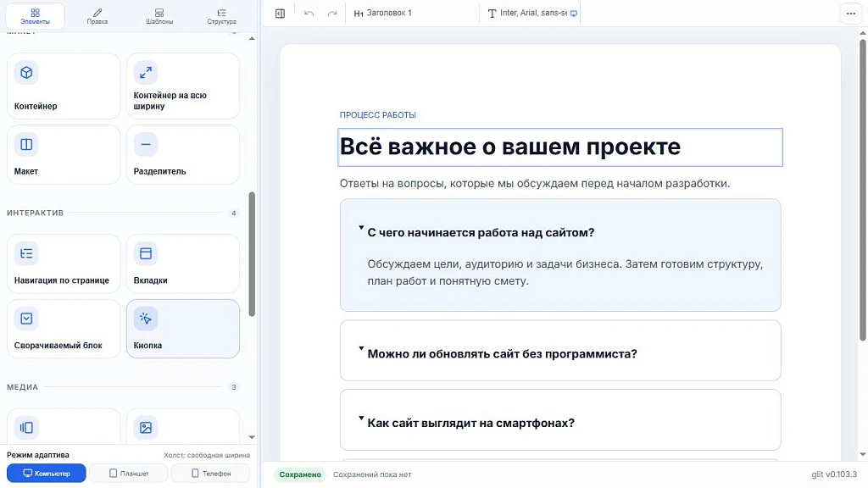Add a Контейнер element
Screen dimensions: 868x488
pos(64,86)
